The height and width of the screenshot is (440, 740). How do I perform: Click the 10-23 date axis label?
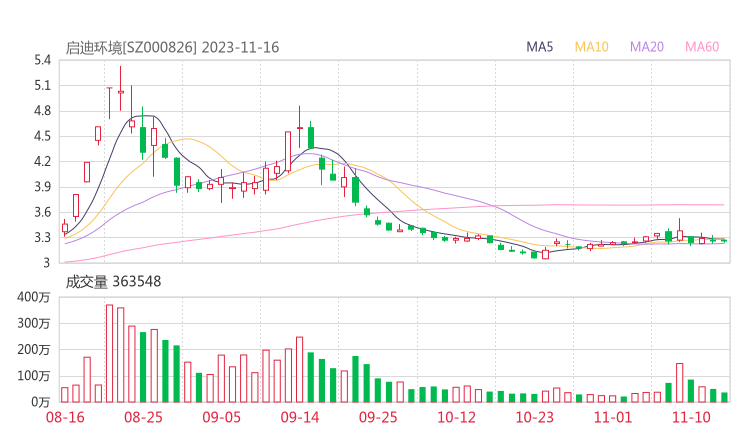[x=534, y=417]
